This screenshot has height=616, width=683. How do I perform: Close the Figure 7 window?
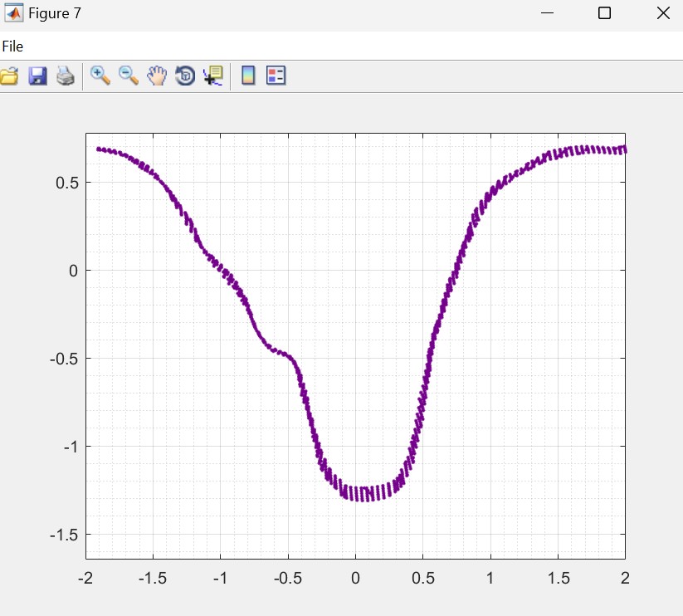662,13
